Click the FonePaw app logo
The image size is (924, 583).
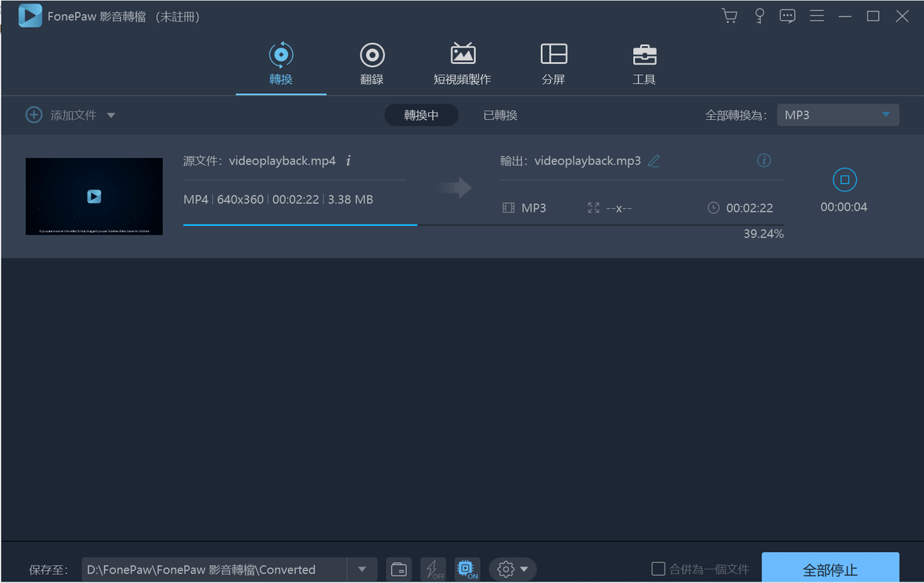pyautogui.click(x=30, y=16)
